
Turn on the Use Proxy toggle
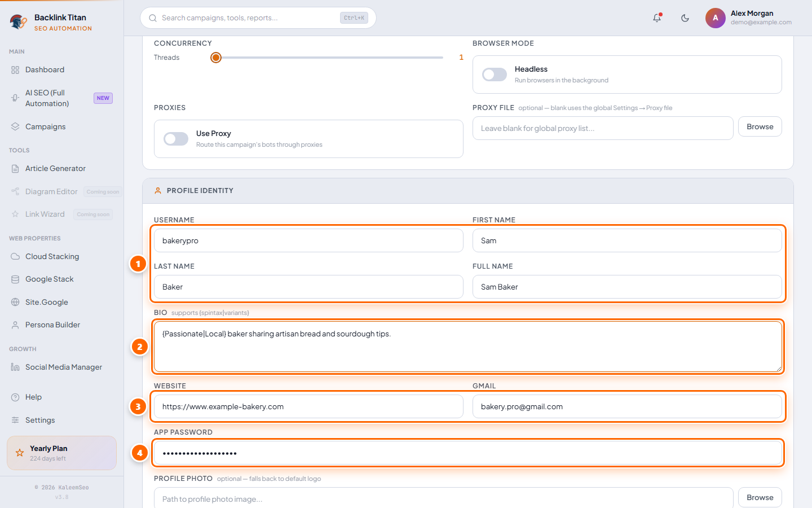coord(176,139)
